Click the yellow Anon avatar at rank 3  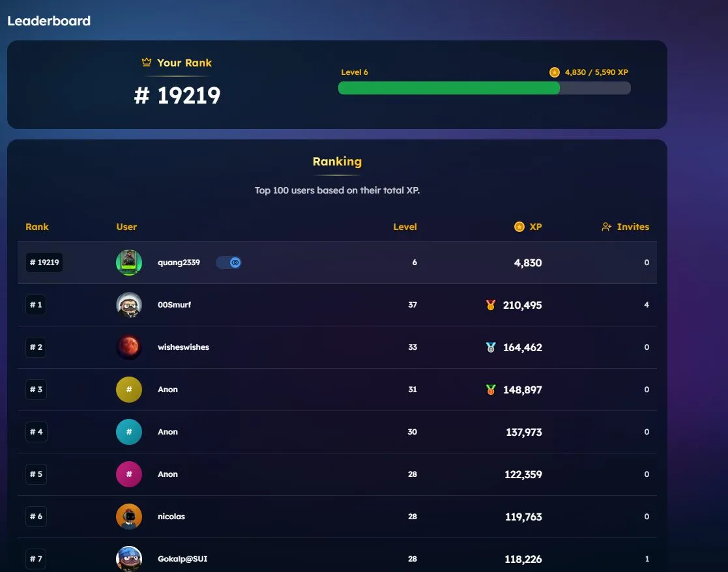[128, 390]
